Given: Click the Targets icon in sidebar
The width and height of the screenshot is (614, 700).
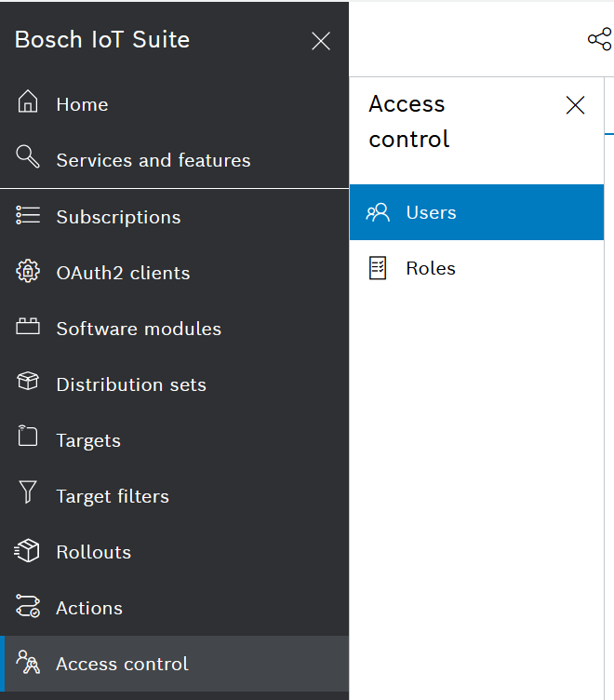Looking at the screenshot, I should coord(28,437).
